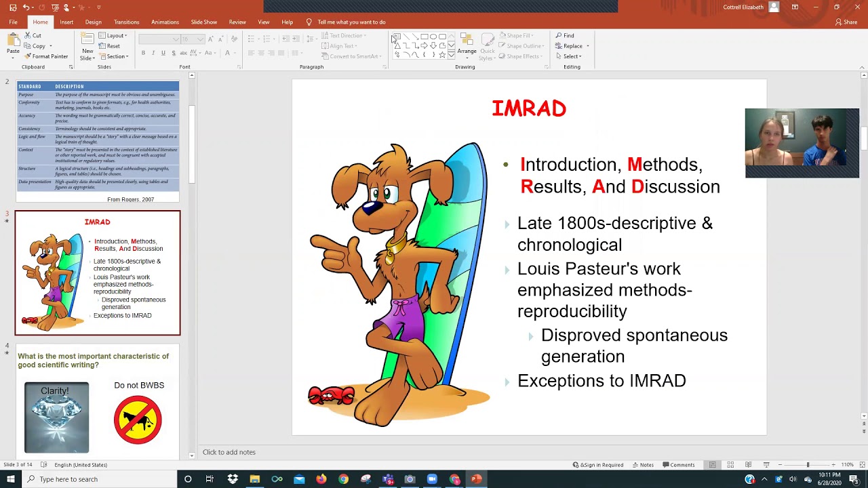
Task: Click the zoom out minus button
Action: pos(780,465)
